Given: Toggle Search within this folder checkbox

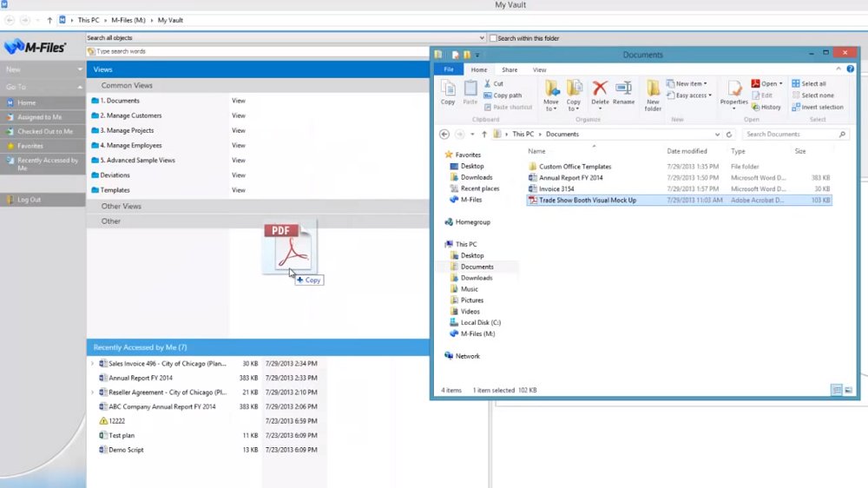Looking at the screenshot, I should (x=493, y=38).
